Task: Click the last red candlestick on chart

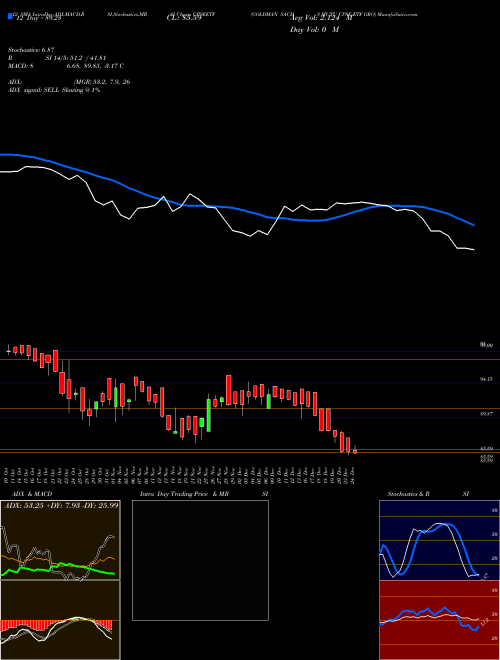Action: tap(355, 451)
